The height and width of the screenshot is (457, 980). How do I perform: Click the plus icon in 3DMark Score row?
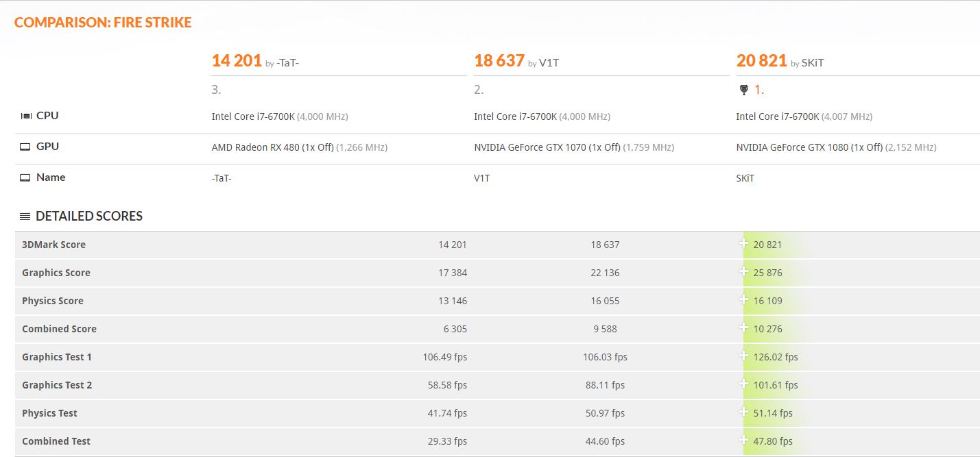click(x=744, y=243)
